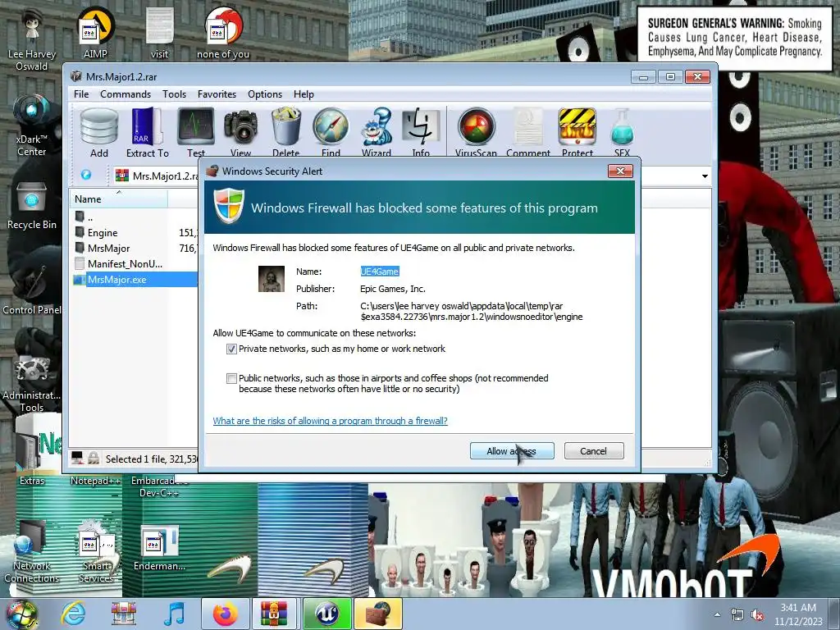Click the up-one-level arrow in WinRAR

(x=85, y=175)
